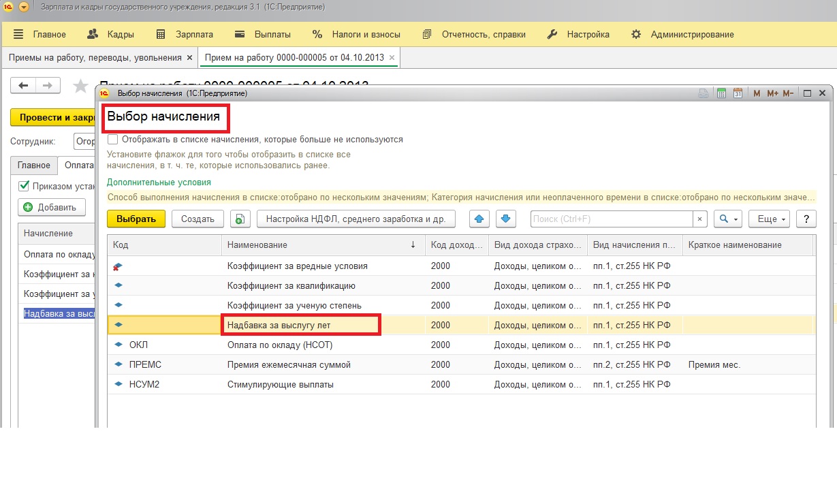Click the Код column header

coord(164,245)
